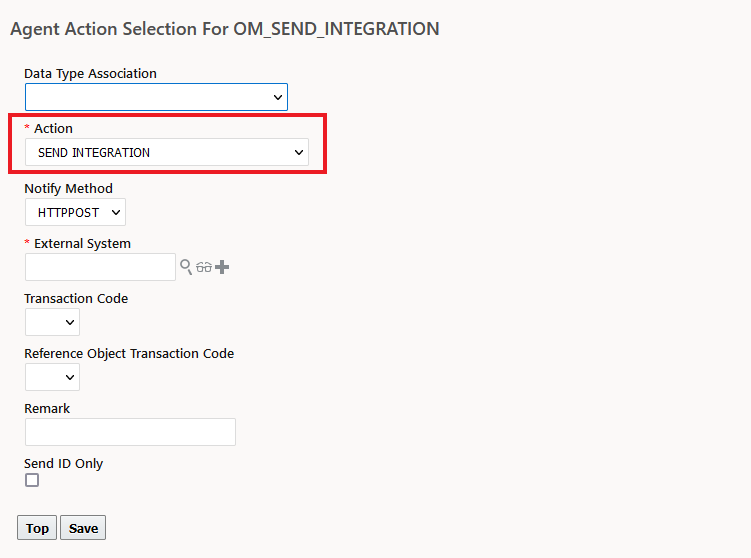
Task: Open the Data Type Association dropdown
Action: coord(156,97)
